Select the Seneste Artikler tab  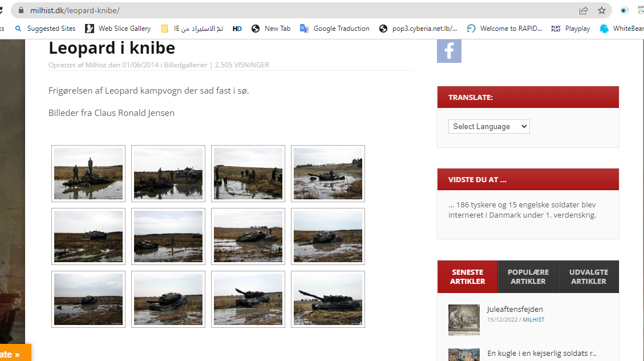(467, 276)
